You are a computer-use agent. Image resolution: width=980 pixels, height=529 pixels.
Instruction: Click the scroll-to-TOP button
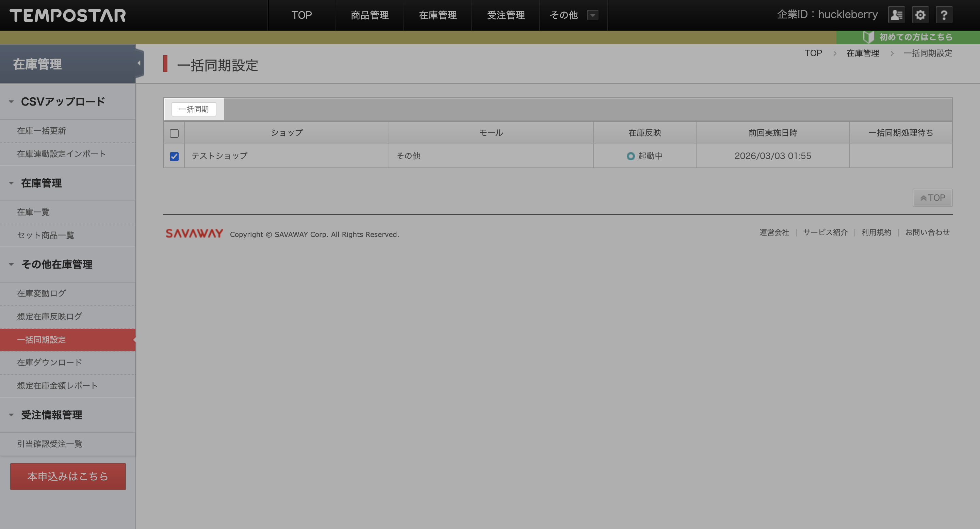point(932,198)
